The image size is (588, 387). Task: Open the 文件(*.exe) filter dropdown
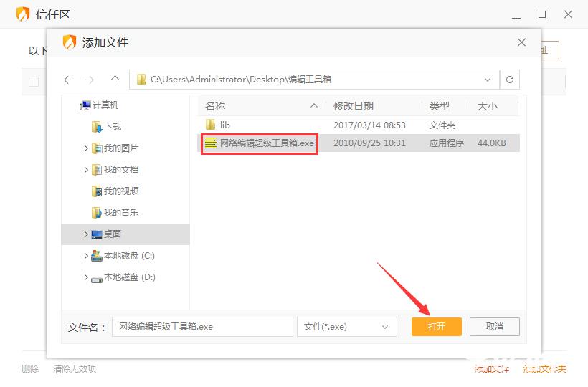click(x=347, y=327)
